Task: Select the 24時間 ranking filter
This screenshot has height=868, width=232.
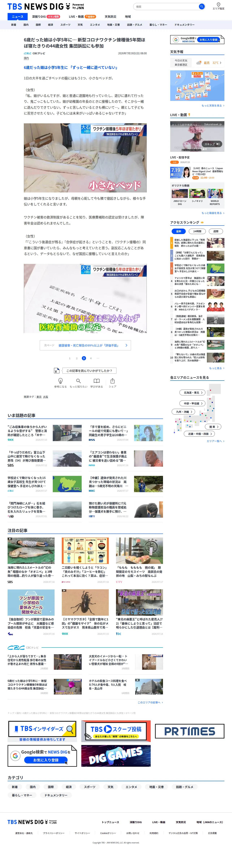Action: coord(197,231)
